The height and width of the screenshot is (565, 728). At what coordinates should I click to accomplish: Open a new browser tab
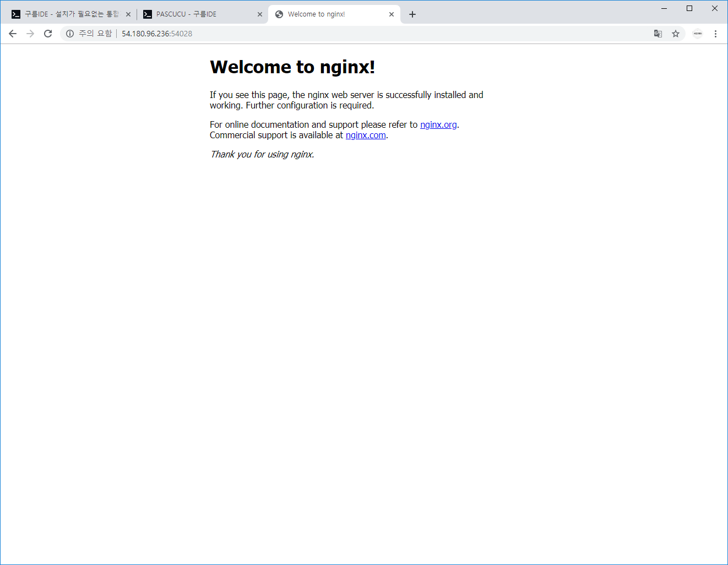[412, 14]
